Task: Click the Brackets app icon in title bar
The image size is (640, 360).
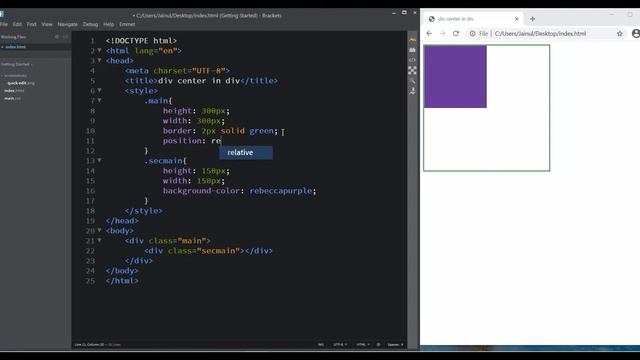Action: (2, 15)
